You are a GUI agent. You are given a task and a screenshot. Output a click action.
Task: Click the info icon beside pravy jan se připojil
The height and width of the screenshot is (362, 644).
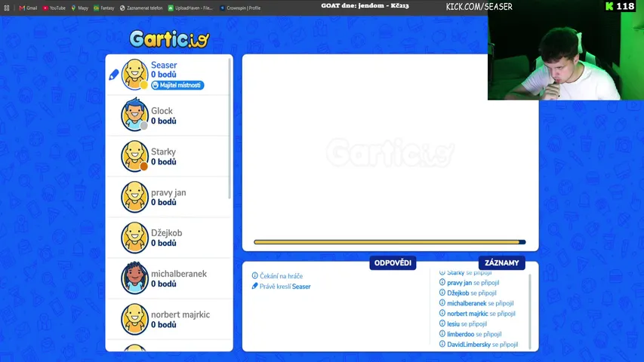442,282
